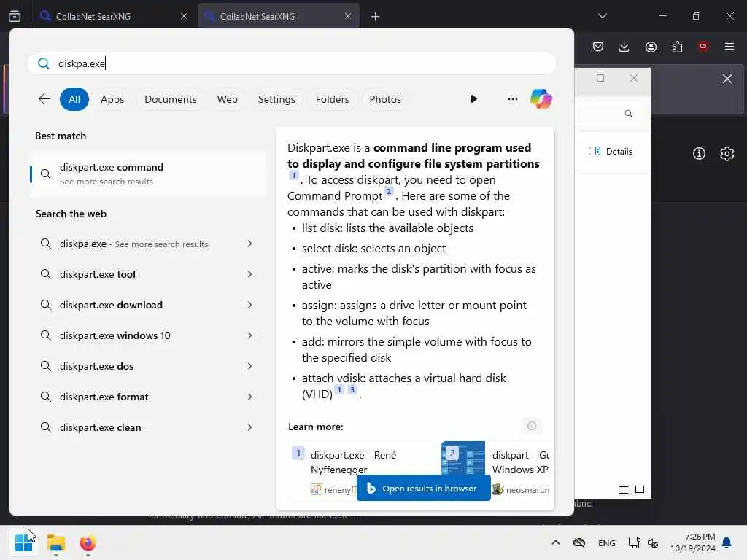The height and width of the screenshot is (560, 747).
Task: Select the Apps filter tab
Action: [x=112, y=99]
